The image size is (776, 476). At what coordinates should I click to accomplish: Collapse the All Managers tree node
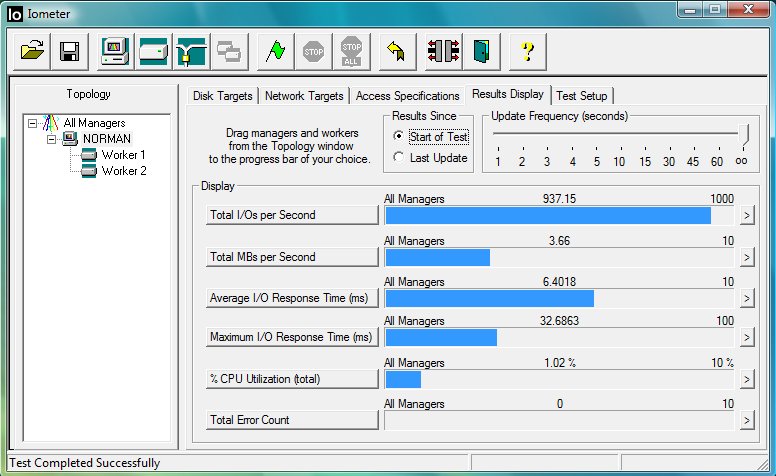(32, 123)
